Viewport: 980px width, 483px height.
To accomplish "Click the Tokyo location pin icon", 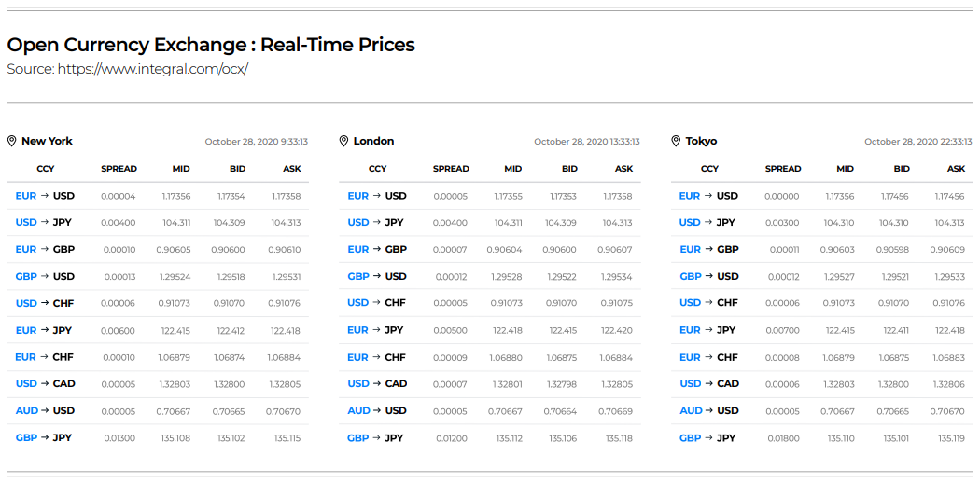I will (x=676, y=141).
